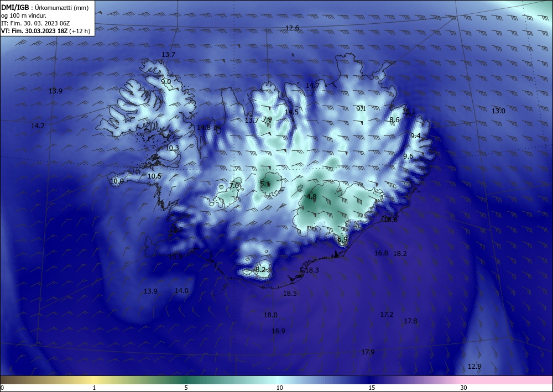Select the "30" tick on the color scale
The width and height of the screenshot is (553, 392).
tap(463, 388)
